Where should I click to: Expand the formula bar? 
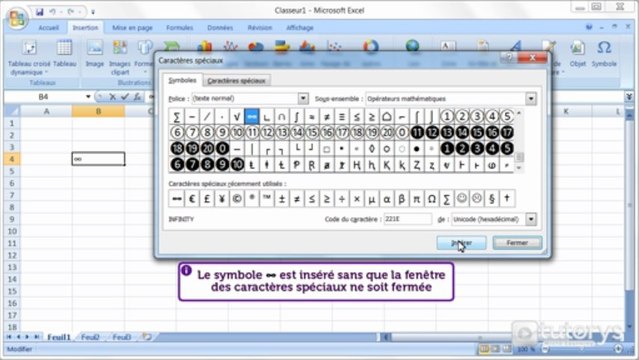[x=629, y=97]
